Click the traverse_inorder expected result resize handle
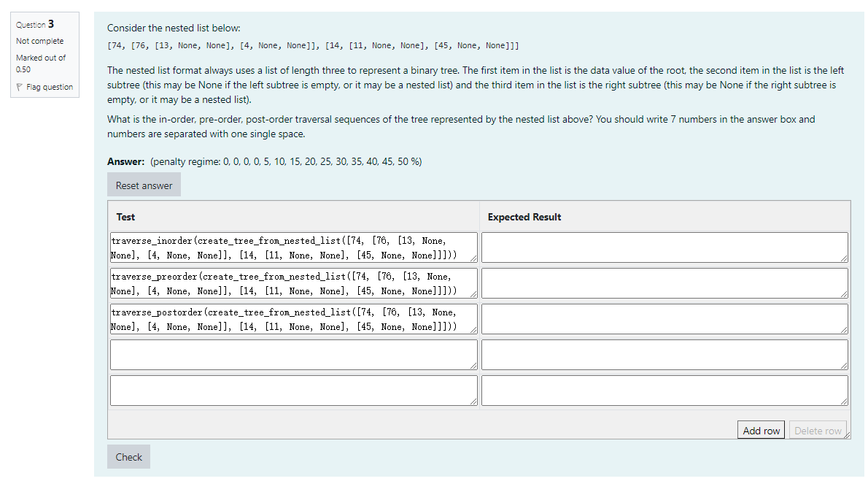This screenshot has height=492, width=868. 844,258
